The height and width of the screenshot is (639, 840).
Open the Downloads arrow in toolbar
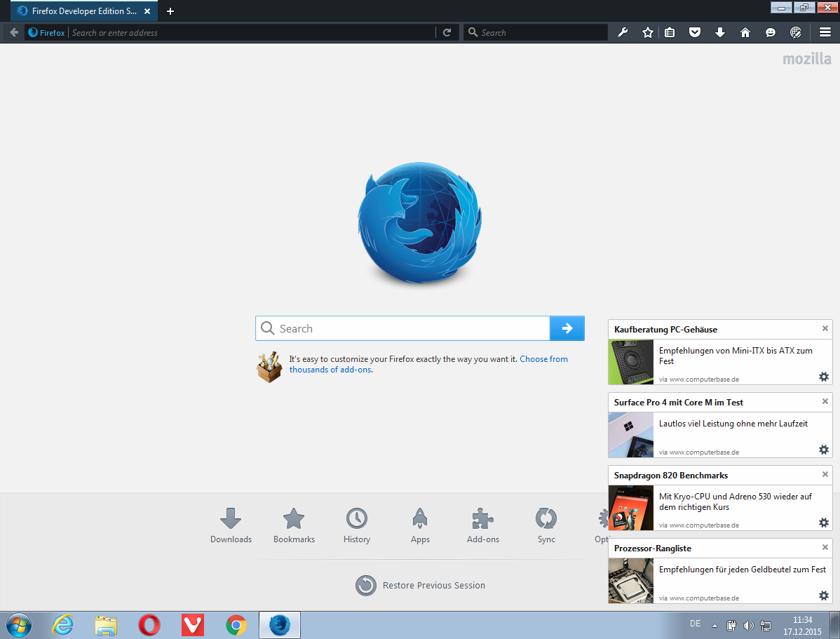[x=720, y=33]
